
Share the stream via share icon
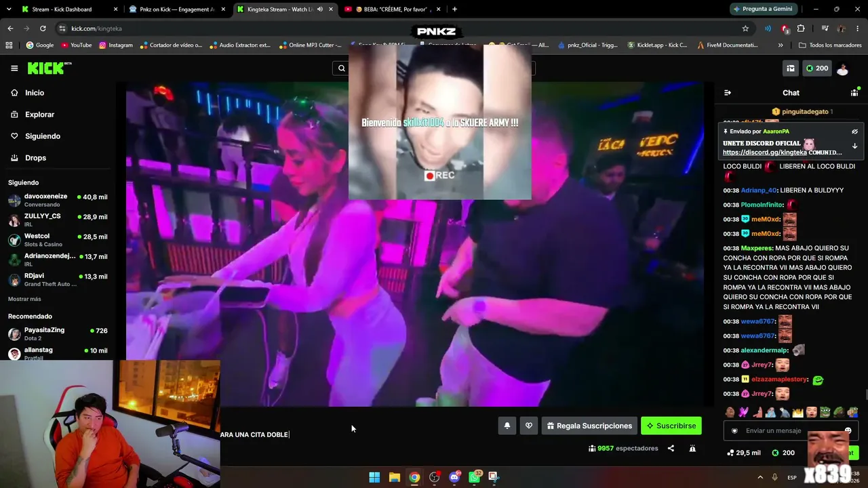671,448
